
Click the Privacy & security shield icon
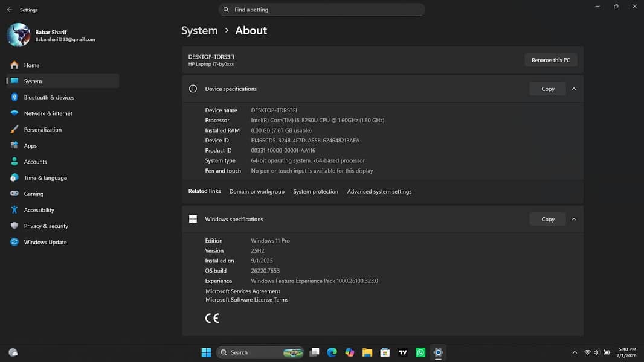pyautogui.click(x=14, y=226)
